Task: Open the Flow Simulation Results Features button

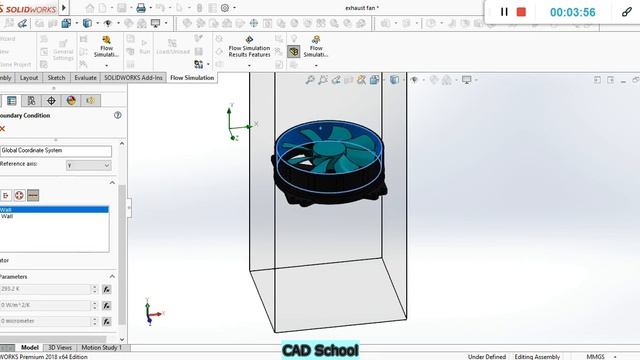Action: (249, 46)
